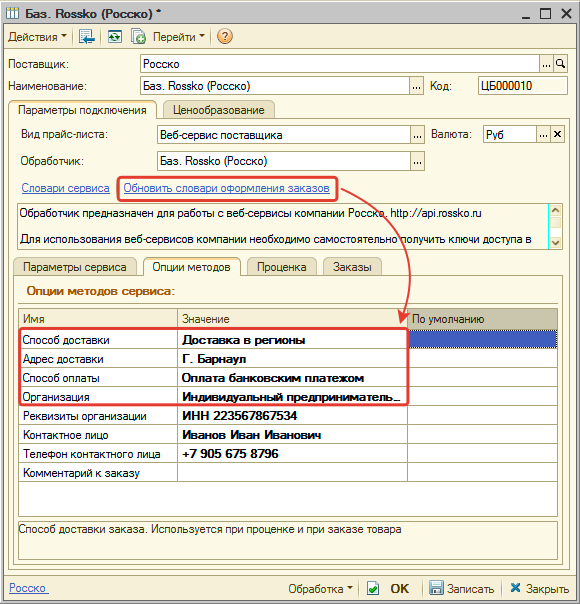Screen dimensions: 580x604
Task: Click the Комментарий к заказу value cell
Action: pos(292,473)
